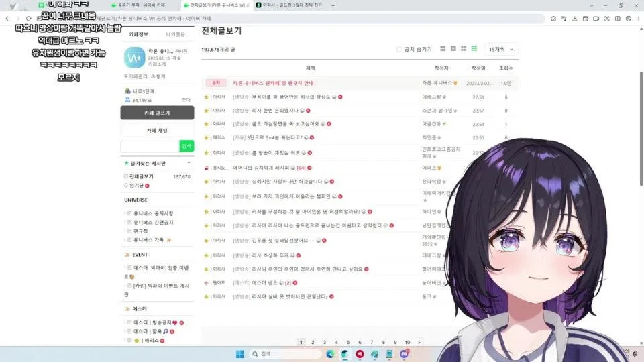Open the post 에스더 밴드

(264, 283)
